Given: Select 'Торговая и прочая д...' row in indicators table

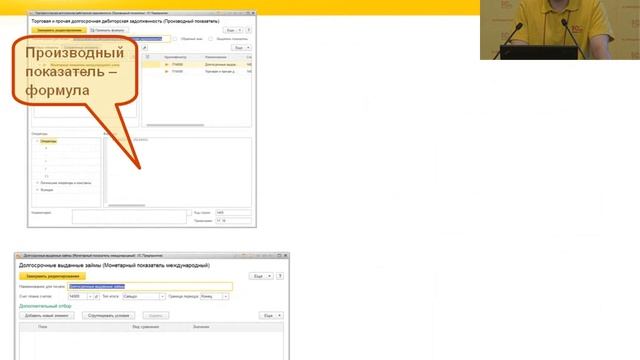Looking at the screenshot, I should (197, 71).
